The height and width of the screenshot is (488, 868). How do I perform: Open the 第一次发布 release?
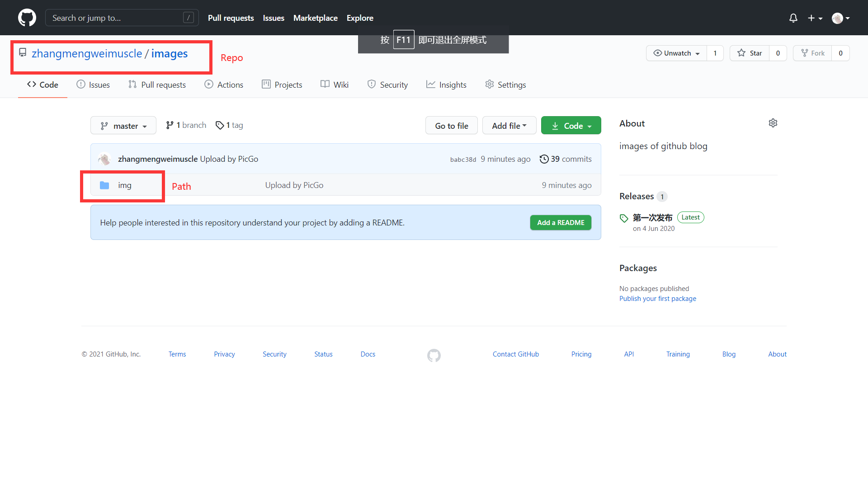click(x=652, y=218)
